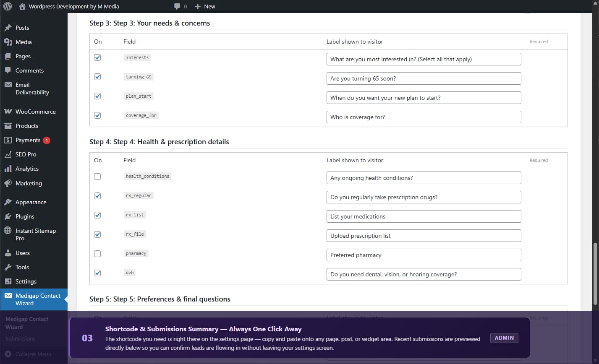599x364 pixels.
Task: Click the ADMIN button in the banner
Action: 504,338
